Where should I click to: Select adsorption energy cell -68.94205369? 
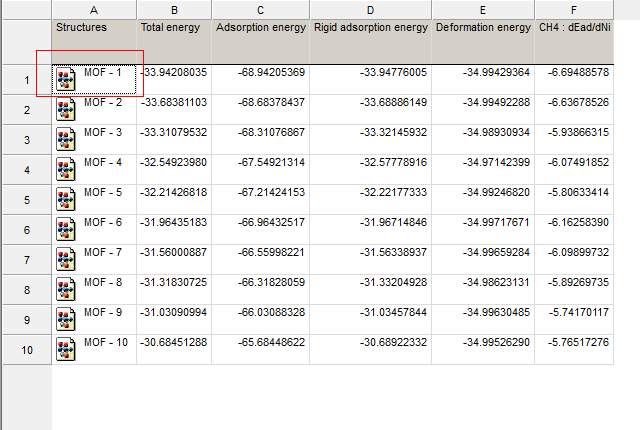coord(260,80)
